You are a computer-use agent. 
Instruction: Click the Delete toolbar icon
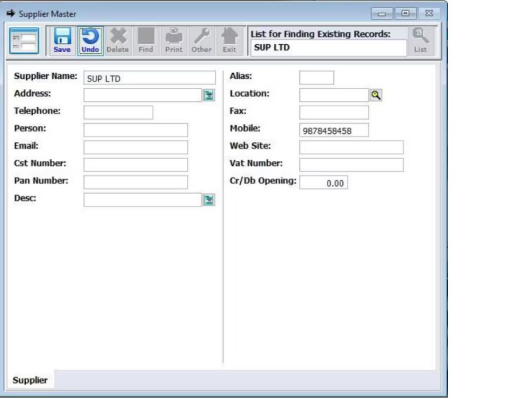pyautogui.click(x=117, y=40)
